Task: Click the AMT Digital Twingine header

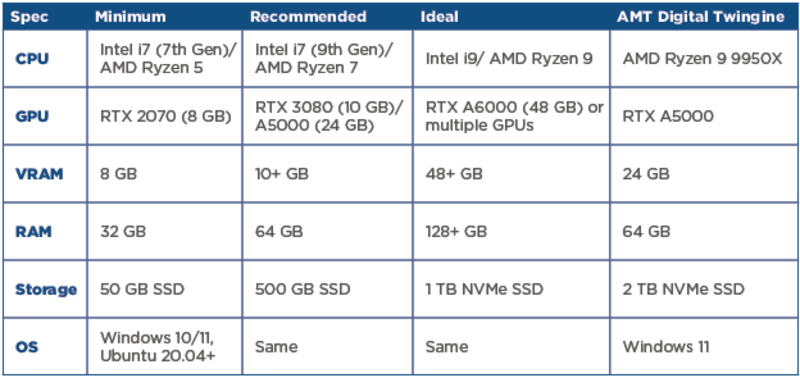Action: click(701, 17)
